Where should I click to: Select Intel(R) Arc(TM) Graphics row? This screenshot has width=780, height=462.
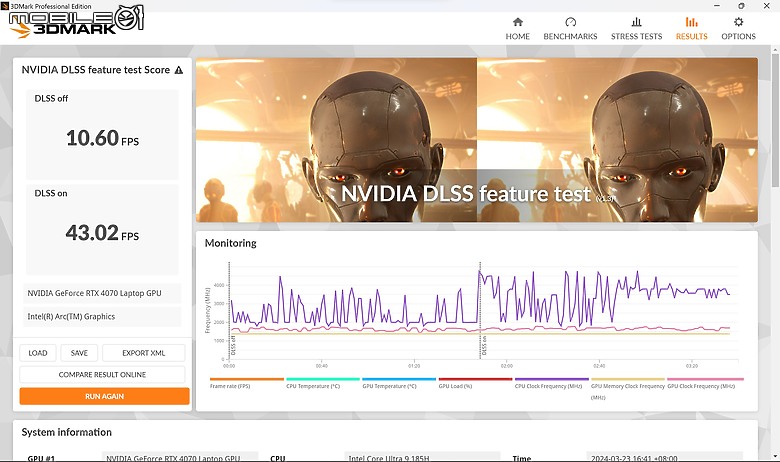click(102, 317)
